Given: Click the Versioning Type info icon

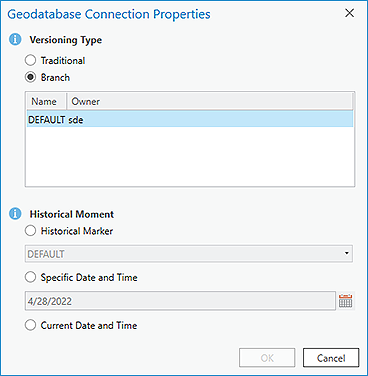Looking at the screenshot, I should coord(15,39).
